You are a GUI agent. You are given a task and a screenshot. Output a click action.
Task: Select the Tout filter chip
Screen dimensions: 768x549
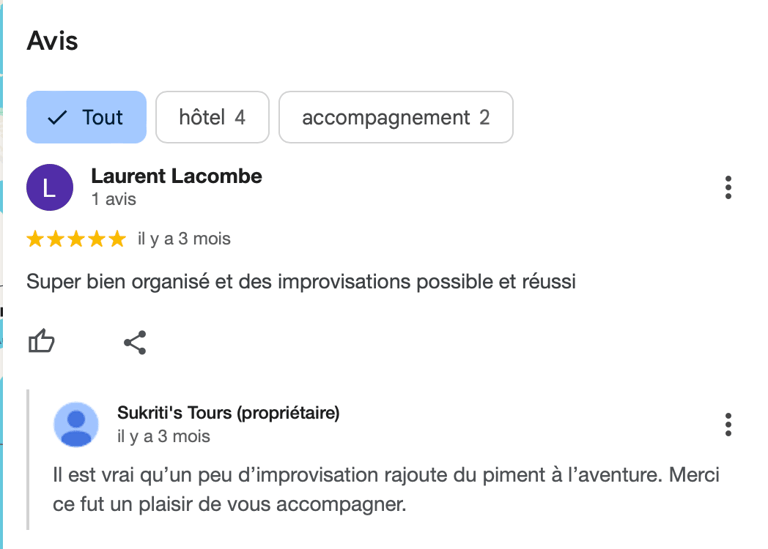coord(86,117)
